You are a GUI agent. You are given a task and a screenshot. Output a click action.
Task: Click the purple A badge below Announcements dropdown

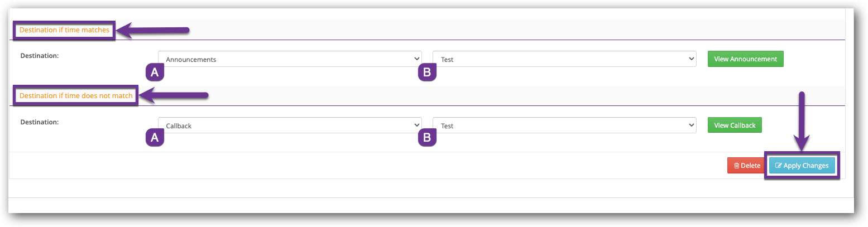coord(155,72)
